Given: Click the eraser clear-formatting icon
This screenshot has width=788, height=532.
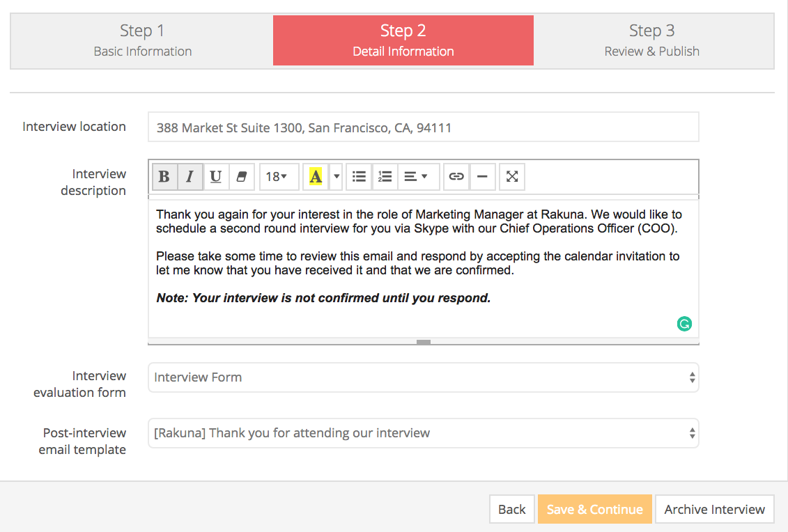Looking at the screenshot, I should tap(242, 177).
